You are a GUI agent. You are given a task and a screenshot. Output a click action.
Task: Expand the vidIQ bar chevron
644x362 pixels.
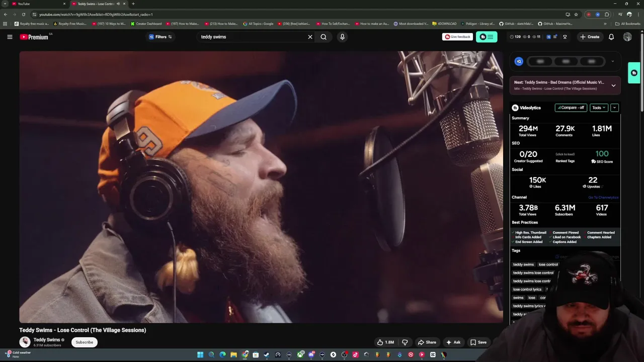tap(612, 61)
